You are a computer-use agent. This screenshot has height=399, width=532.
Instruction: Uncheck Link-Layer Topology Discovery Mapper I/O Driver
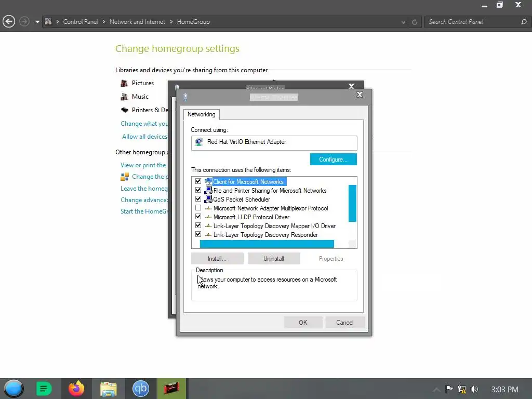[x=198, y=225]
